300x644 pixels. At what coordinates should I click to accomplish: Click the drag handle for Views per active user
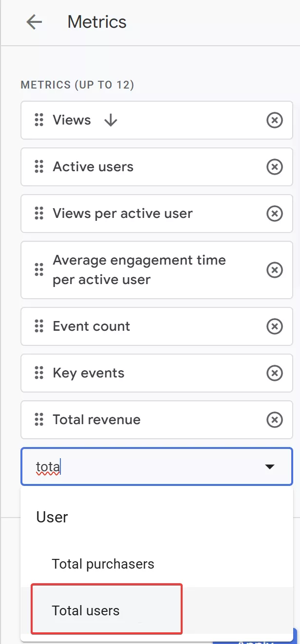(x=39, y=214)
